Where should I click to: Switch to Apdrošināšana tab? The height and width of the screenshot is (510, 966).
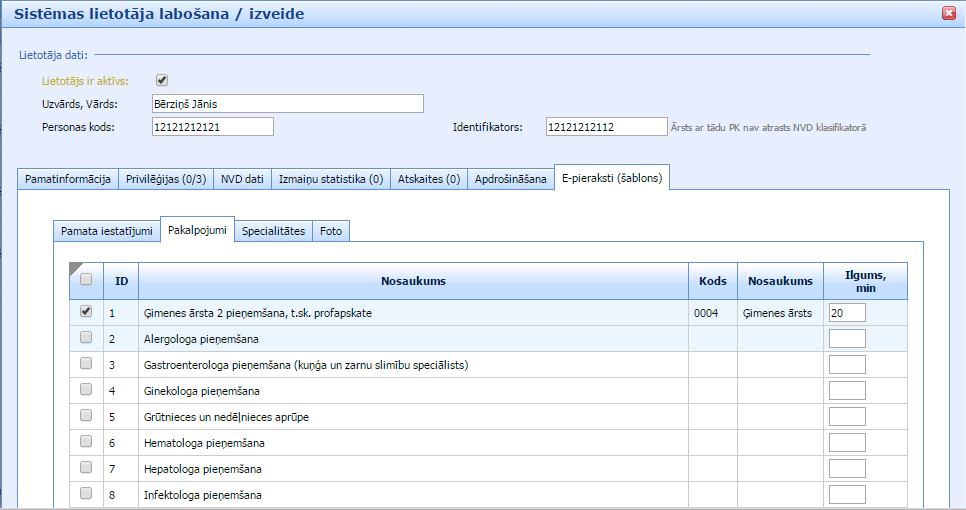(x=511, y=179)
